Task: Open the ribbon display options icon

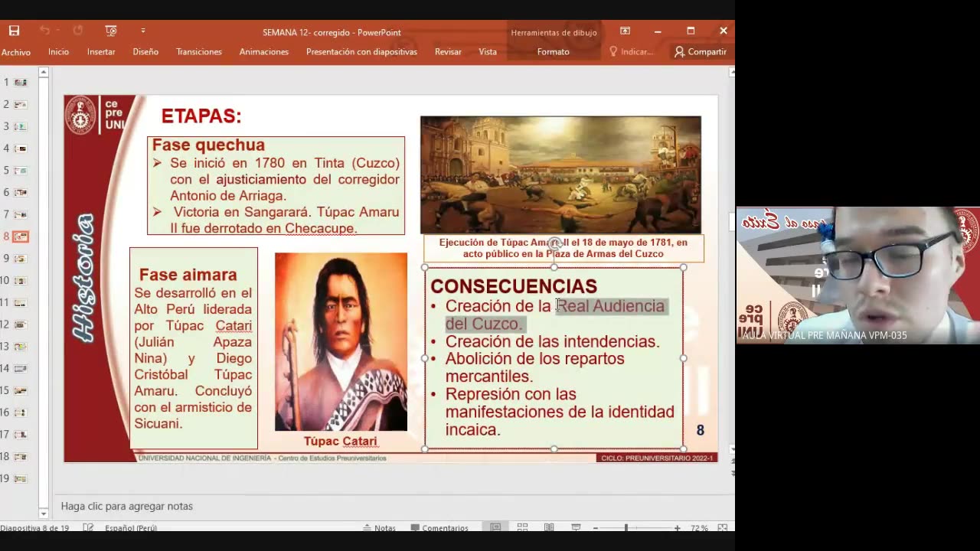Action: (x=625, y=31)
